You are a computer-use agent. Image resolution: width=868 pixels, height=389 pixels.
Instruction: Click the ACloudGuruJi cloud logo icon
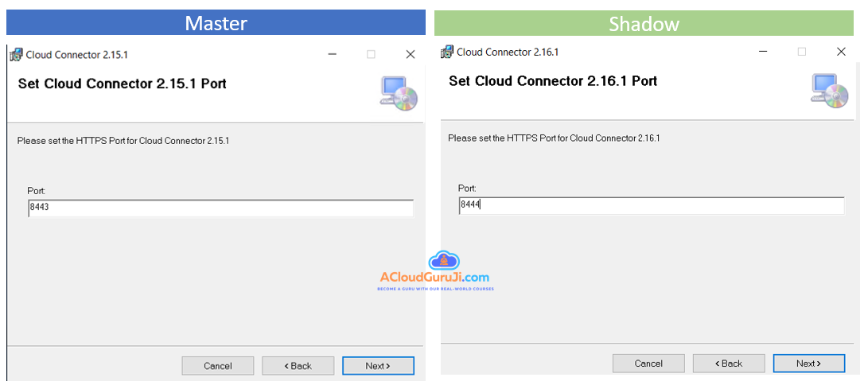point(444,261)
